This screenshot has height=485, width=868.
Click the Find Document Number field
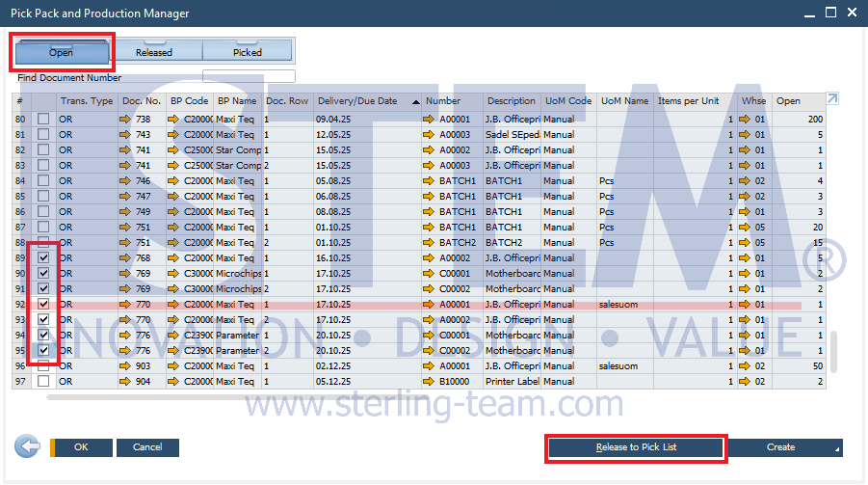click(x=249, y=77)
